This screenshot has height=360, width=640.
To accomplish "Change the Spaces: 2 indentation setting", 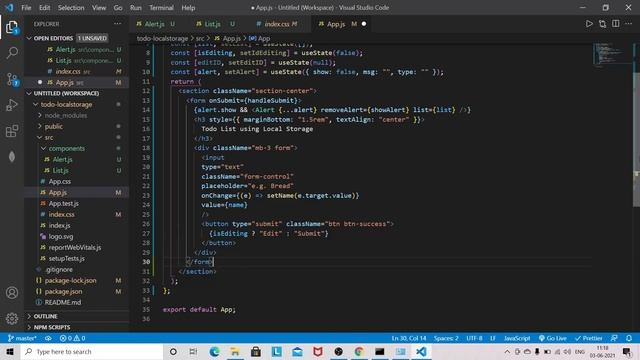I will tap(446, 338).
